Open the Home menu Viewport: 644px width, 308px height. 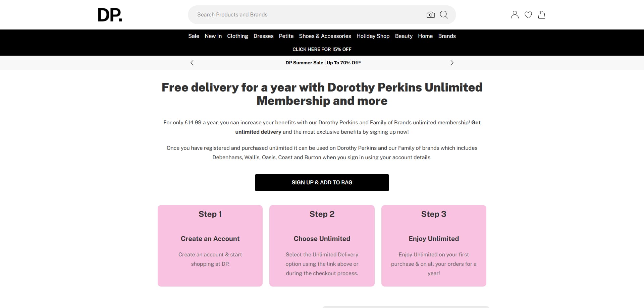click(x=425, y=36)
